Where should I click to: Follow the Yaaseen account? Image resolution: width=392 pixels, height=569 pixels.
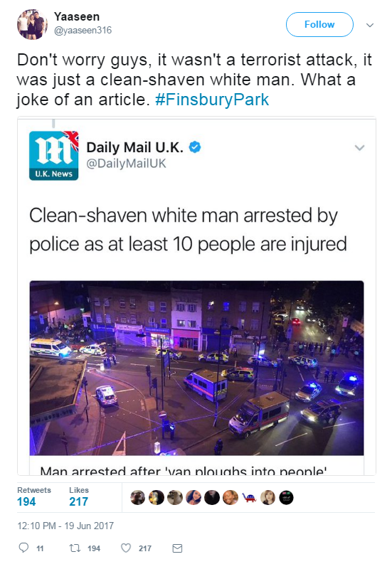(x=319, y=24)
